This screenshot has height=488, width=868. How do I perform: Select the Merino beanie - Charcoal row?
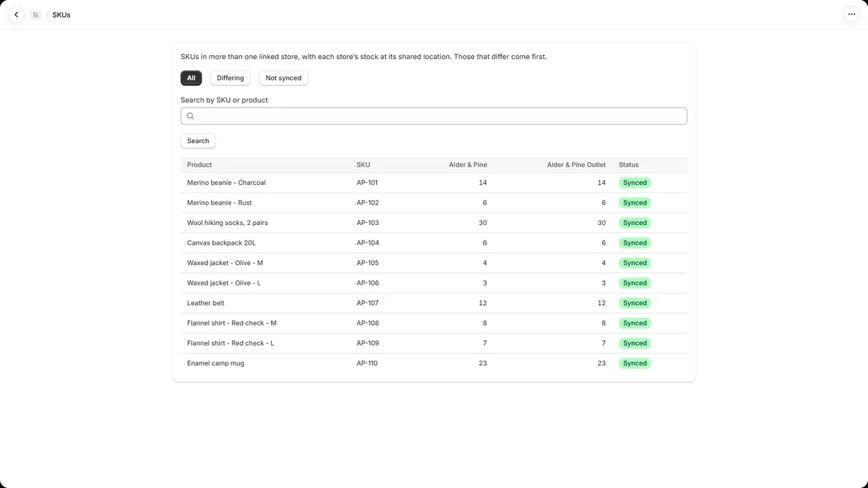pos(434,183)
